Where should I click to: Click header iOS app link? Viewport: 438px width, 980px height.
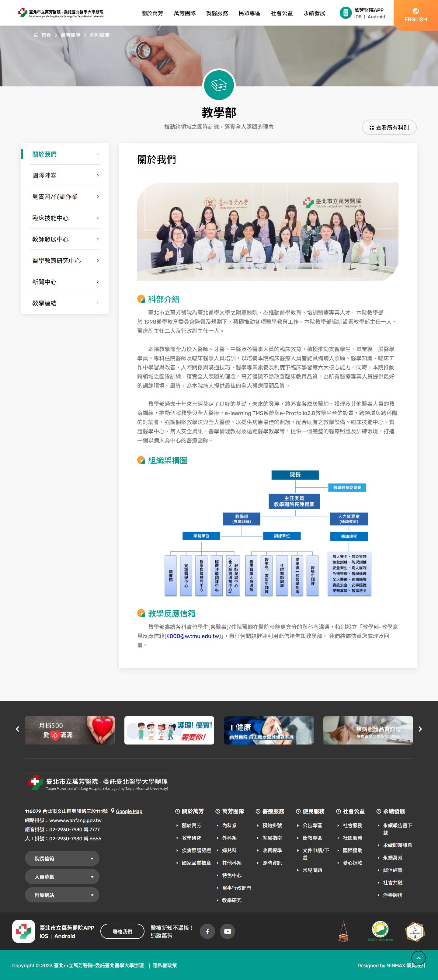pyautogui.click(x=358, y=17)
